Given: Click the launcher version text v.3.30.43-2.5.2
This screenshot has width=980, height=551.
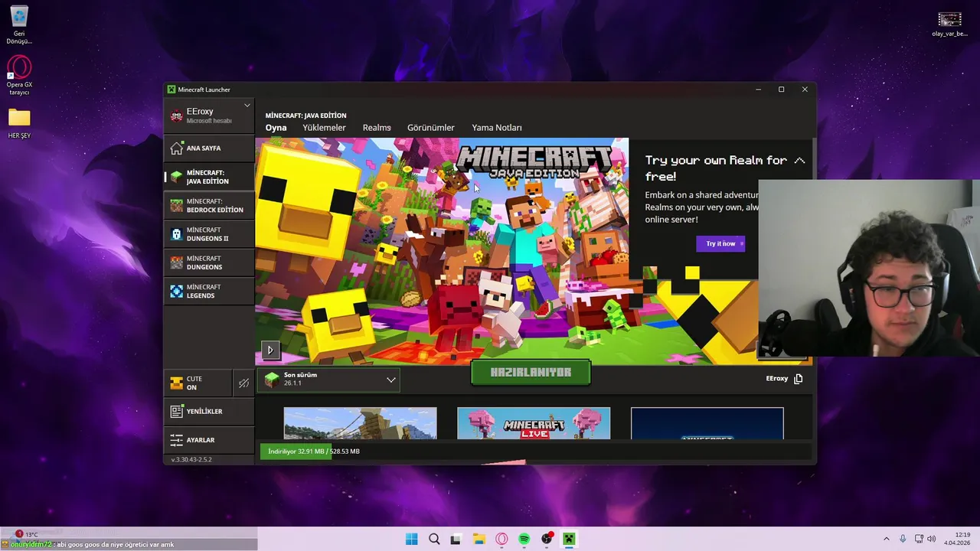Looking at the screenshot, I should pyautogui.click(x=191, y=459).
